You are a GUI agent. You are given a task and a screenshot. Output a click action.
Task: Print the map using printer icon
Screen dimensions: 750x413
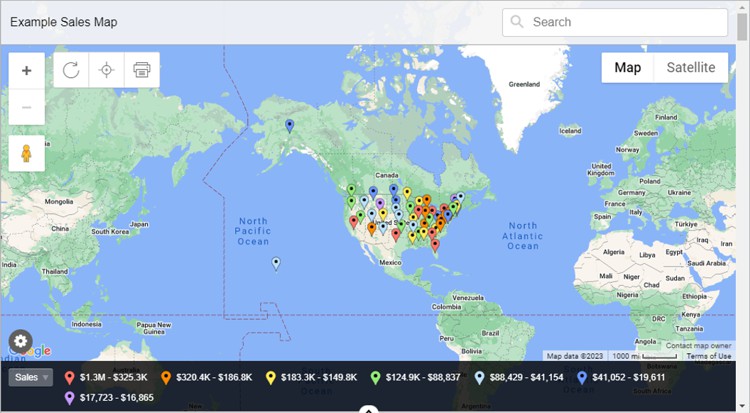[141, 70]
